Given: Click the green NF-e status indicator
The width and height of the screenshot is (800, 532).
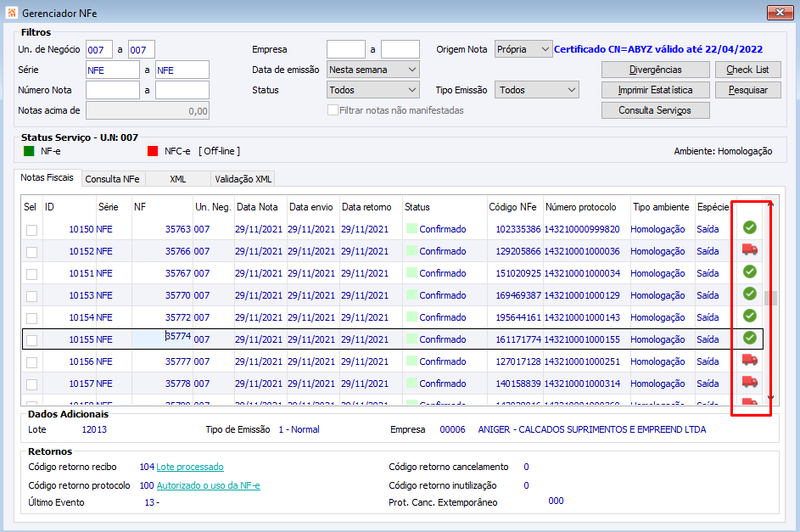Looking at the screenshot, I should click(x=29, y=151).
